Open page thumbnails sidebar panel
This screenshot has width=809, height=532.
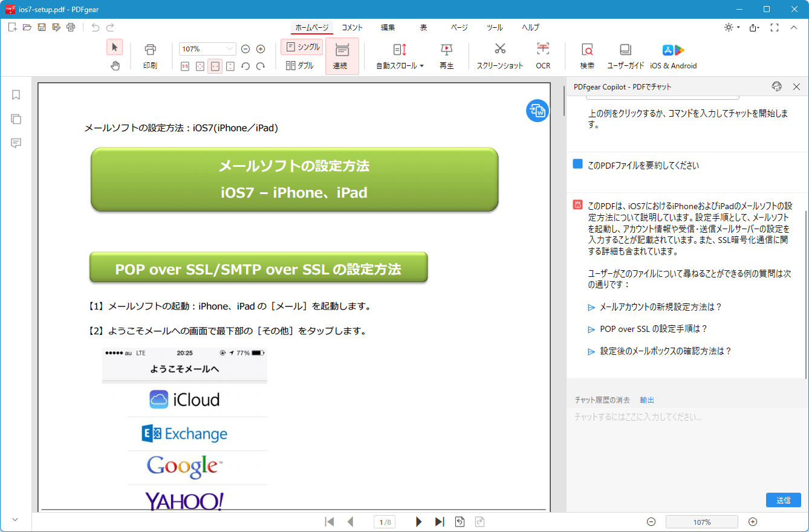[x=16, y=119]
